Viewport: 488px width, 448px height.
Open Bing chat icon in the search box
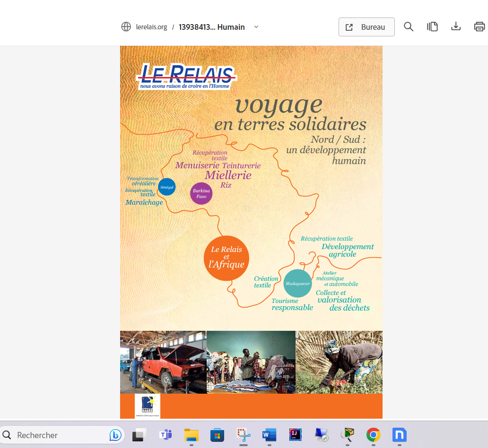[115, 435]
